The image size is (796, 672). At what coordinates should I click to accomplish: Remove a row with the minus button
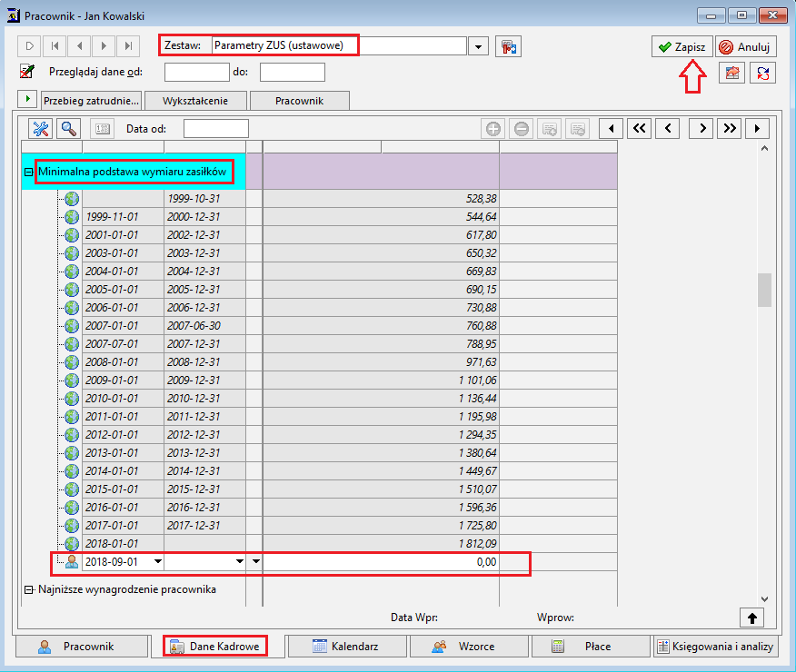click(522, 129)
